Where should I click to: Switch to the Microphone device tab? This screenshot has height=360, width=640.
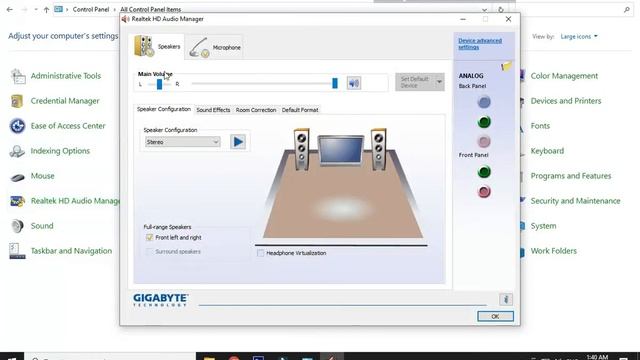216,47
